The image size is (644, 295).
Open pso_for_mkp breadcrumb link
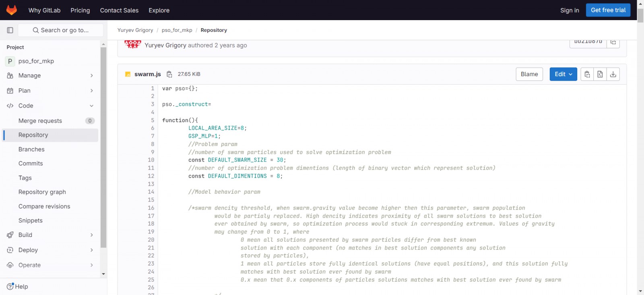(x=177, y=30)
